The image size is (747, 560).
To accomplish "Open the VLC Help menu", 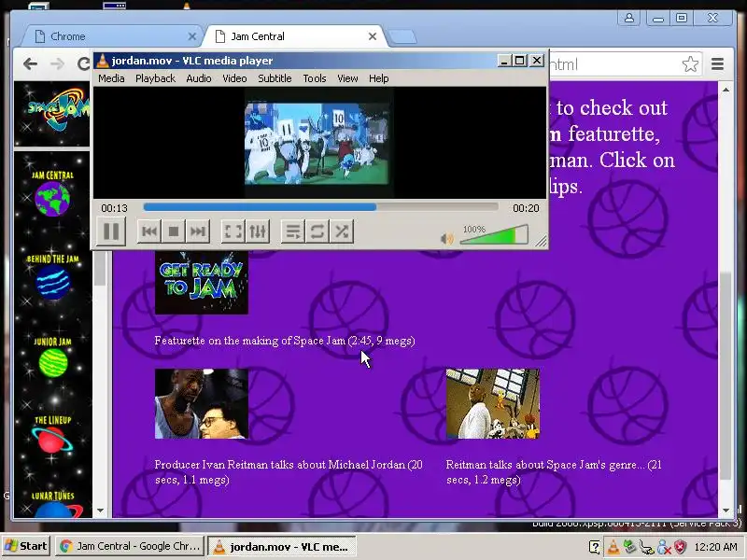I will coord(379,78).
